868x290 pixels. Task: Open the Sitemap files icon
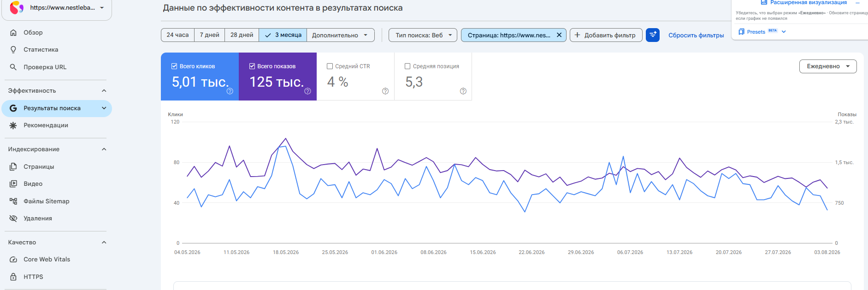coord(13,201)
